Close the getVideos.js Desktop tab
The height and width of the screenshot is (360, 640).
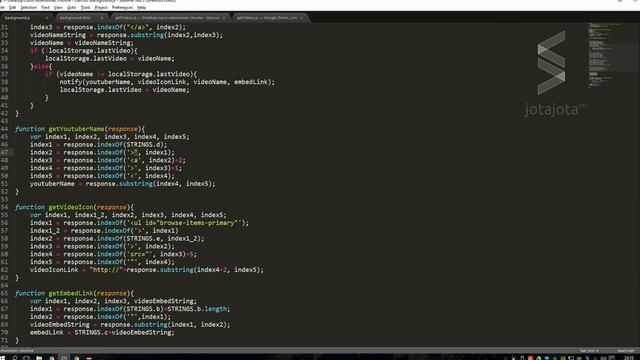click(x=224, y=18)
